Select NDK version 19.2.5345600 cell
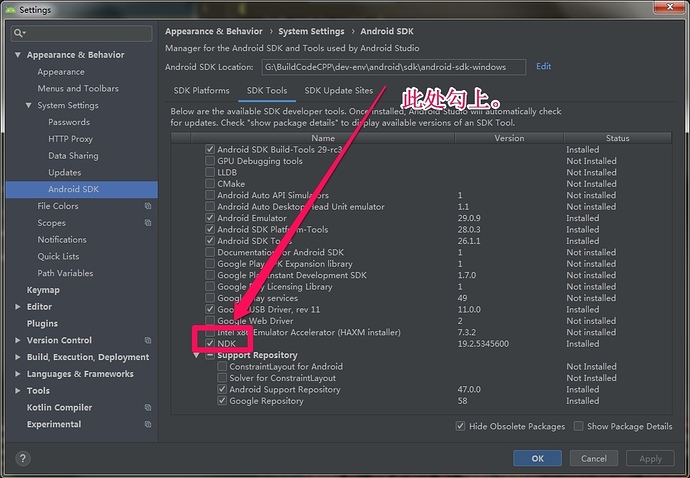This screenshot has width=690, height=478. tap(483, 343)
